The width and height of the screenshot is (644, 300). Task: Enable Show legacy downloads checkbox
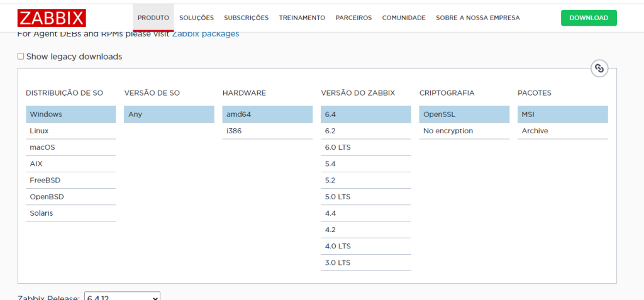(21, 56)
